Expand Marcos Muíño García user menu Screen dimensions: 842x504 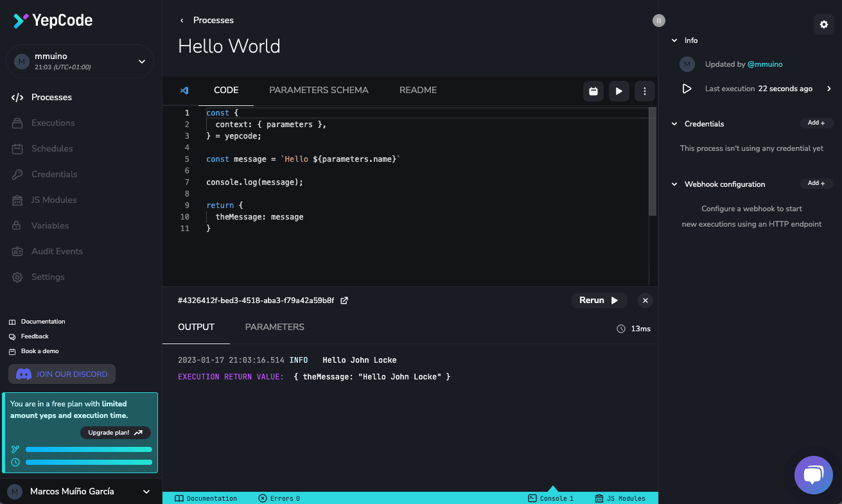(x=80, y=491)
